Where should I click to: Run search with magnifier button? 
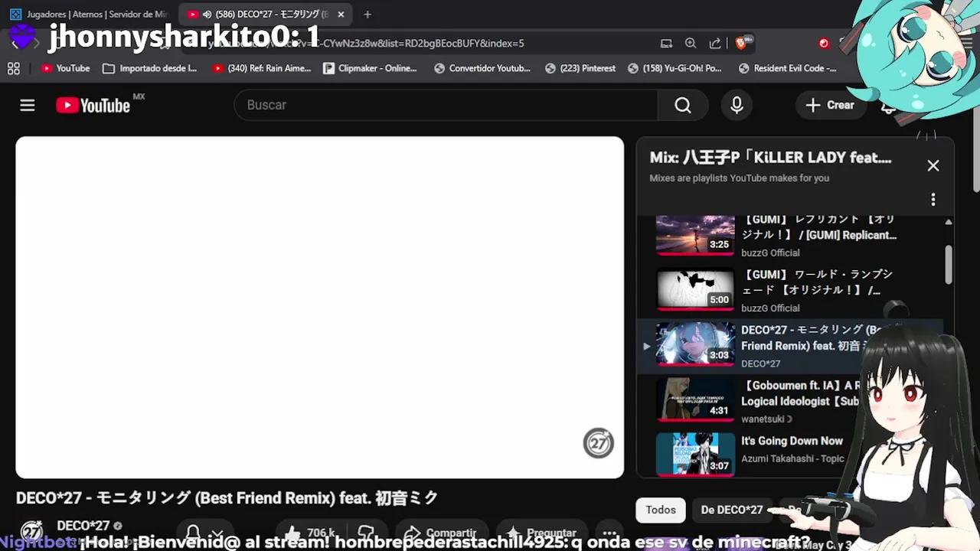click(x=683, y=105)
